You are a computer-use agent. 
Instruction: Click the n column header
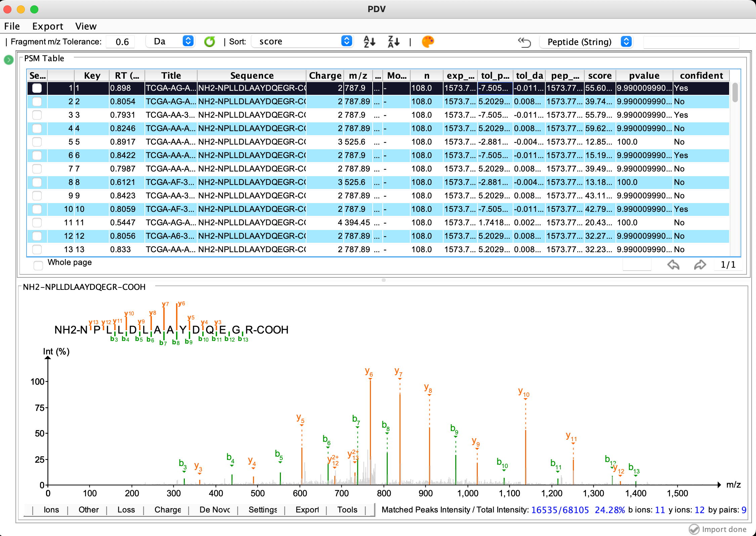coord(427,76)
